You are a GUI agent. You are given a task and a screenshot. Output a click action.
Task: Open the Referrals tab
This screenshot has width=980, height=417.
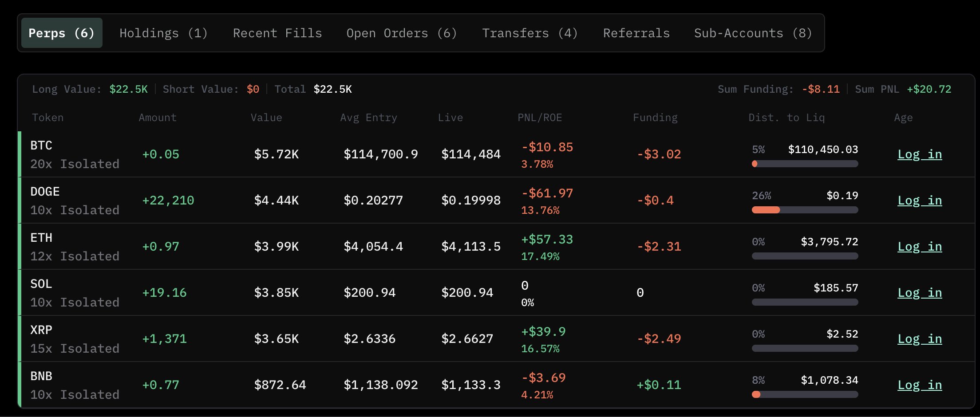click(636, 33)
